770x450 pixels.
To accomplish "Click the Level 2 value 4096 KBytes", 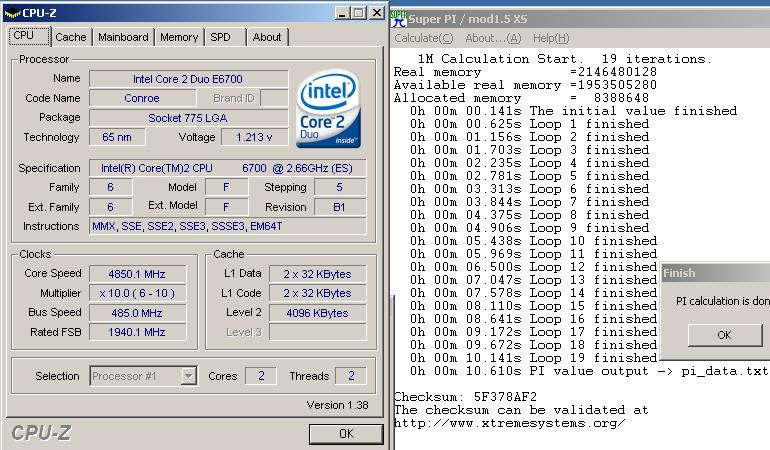I will click(x=317, y=313).
